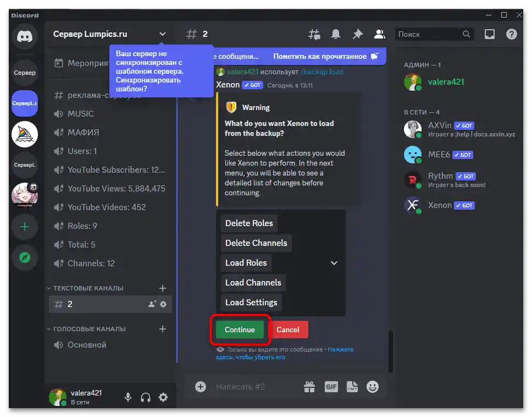Open Мероприятия events entry

pyautogui.click(x=81, y=63)
